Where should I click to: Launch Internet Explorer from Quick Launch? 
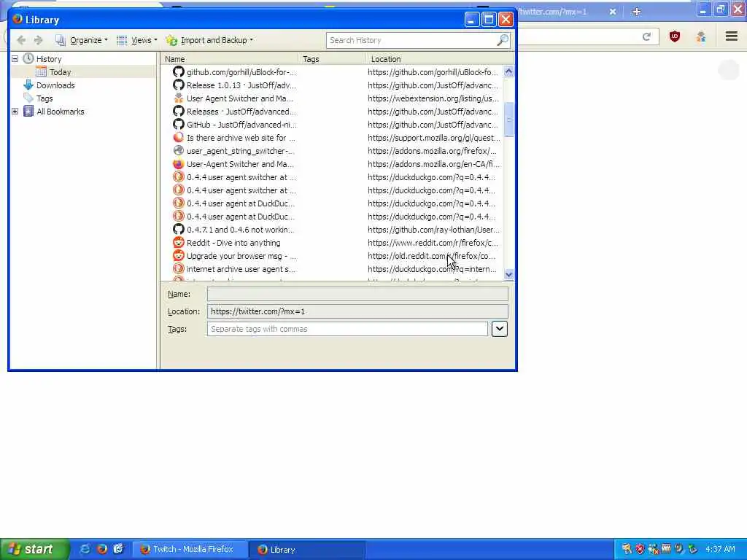tap(85, 549)
